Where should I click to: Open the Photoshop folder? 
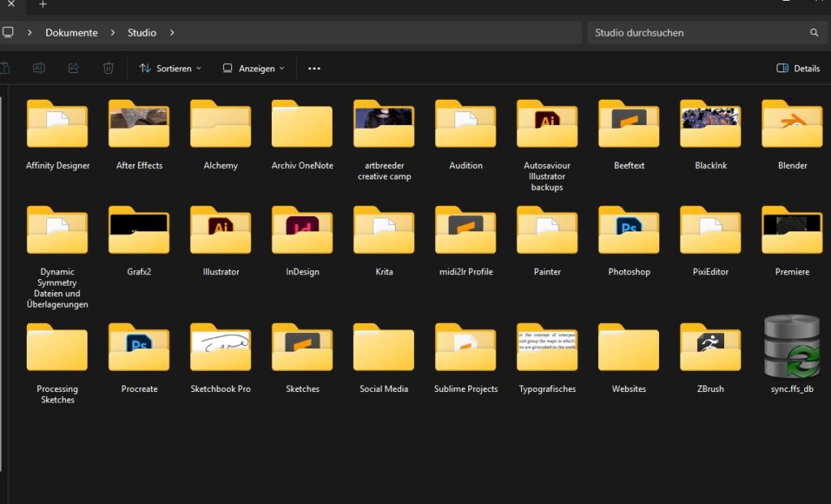click(629, 230)
